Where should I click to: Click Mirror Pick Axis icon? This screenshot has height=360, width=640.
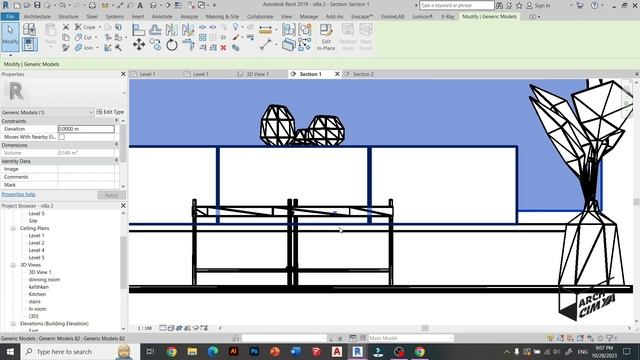[x=172, y=29]
